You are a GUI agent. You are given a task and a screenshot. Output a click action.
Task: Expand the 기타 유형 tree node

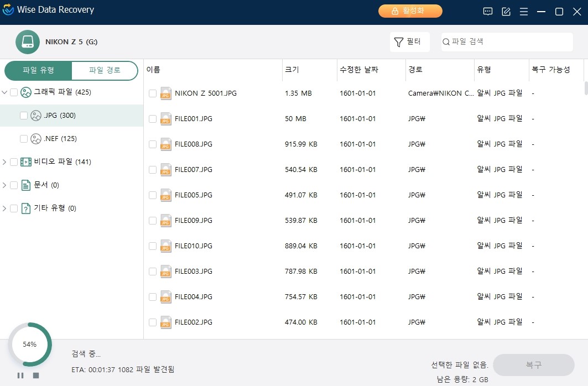[x=5, y=208]
